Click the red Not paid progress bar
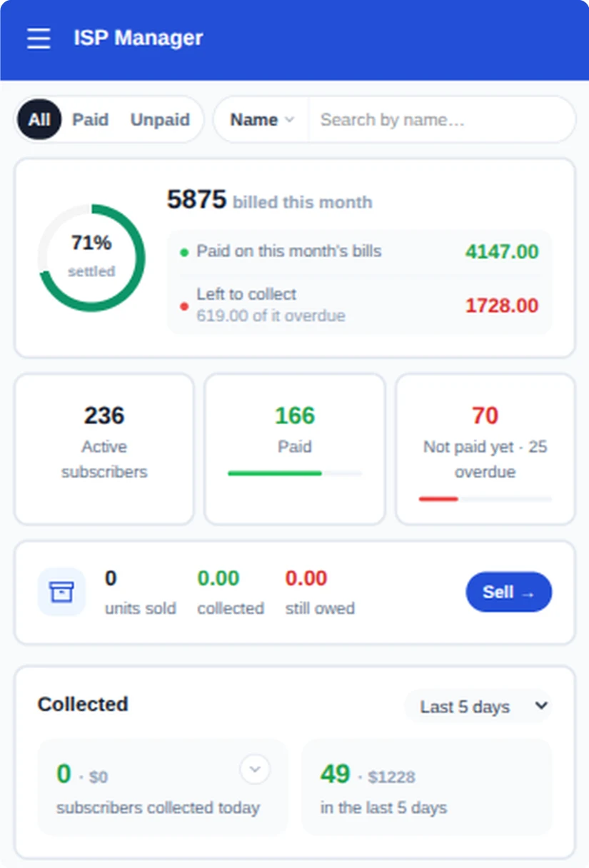This screenshot has height=868, width=589. [x=485, y=499]
